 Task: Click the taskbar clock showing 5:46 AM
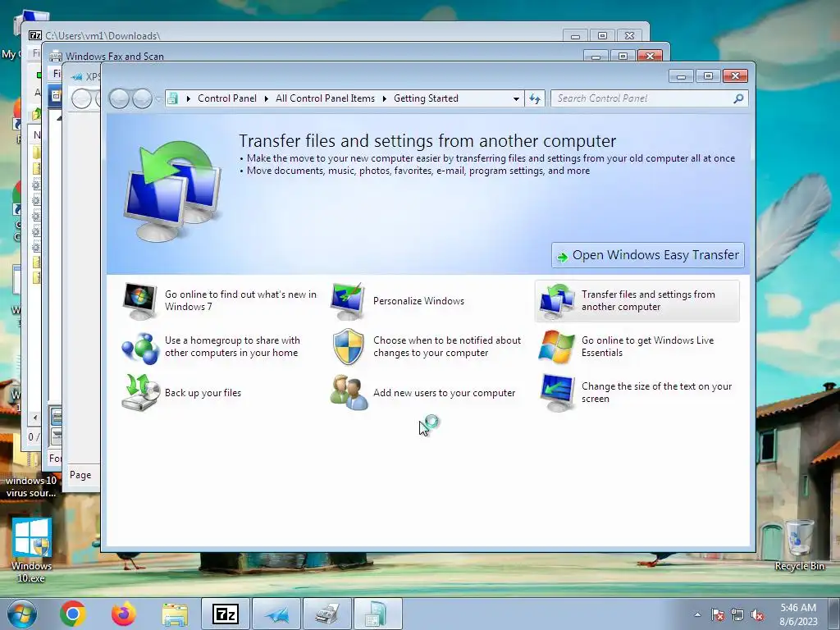click(798, 614)
